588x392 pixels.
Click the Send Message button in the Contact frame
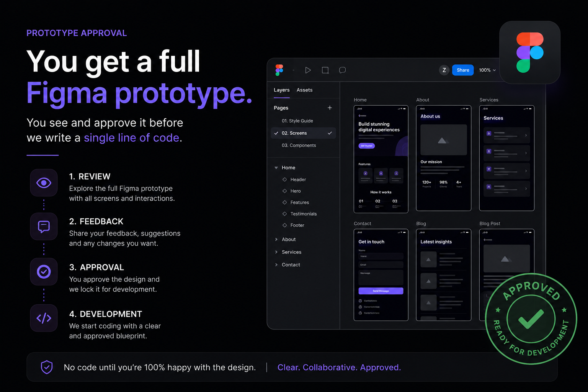[x=381, y=291]
